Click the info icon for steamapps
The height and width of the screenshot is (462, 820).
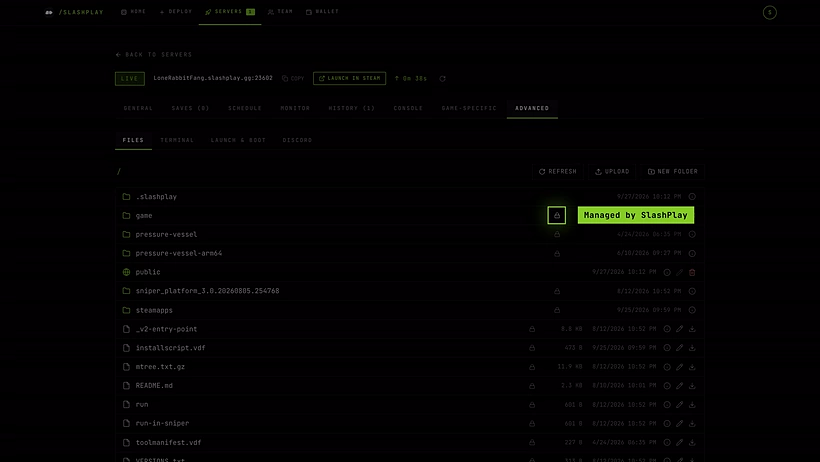click(x=692, y=310)
